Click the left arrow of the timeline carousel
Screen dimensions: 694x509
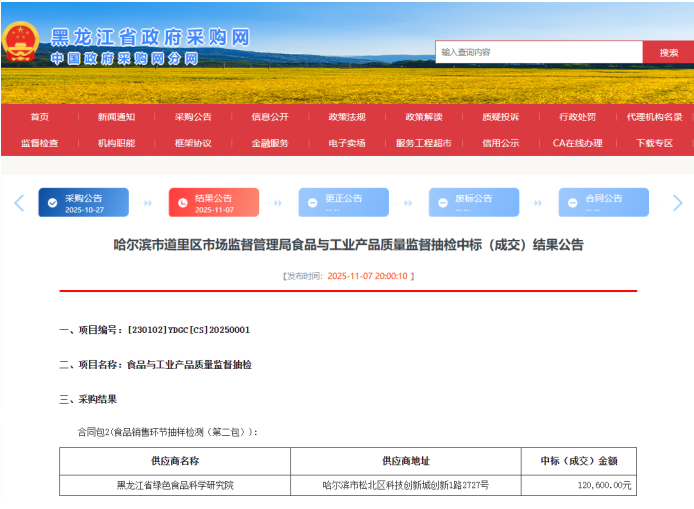pyautogui.click(x=19, y=203)
